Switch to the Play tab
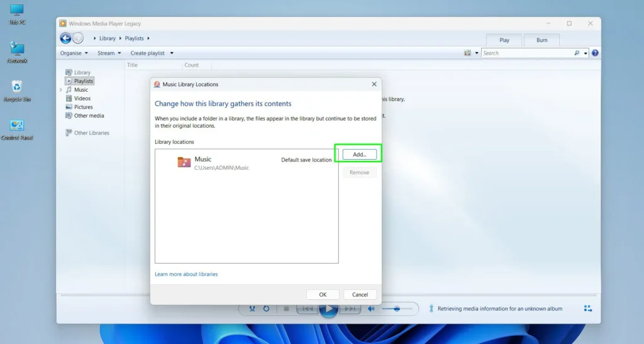 pos(504,40)
